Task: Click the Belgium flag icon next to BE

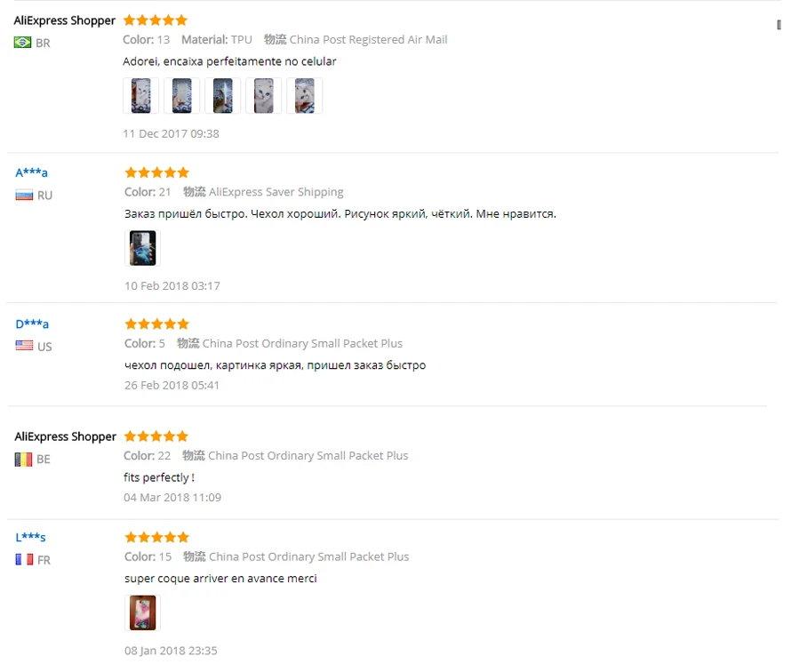Action: point(23,460)
